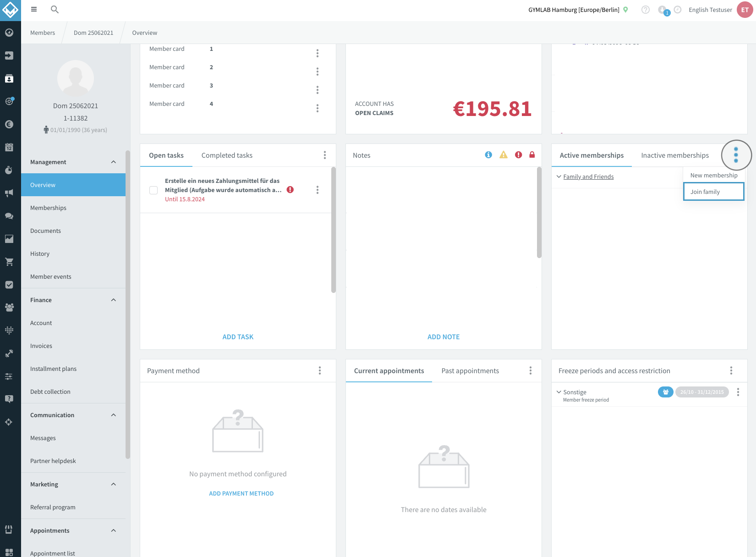Image resolution: width=756 pixels, height=557 pixels.
Task: Select the Current appointments tab
Action: (x=389, y=371)
